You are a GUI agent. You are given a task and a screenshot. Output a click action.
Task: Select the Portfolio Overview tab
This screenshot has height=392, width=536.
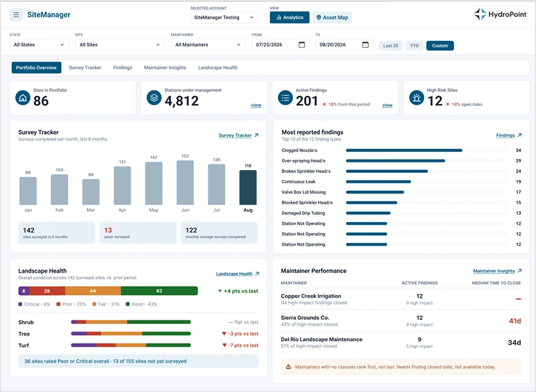(36, 68)
